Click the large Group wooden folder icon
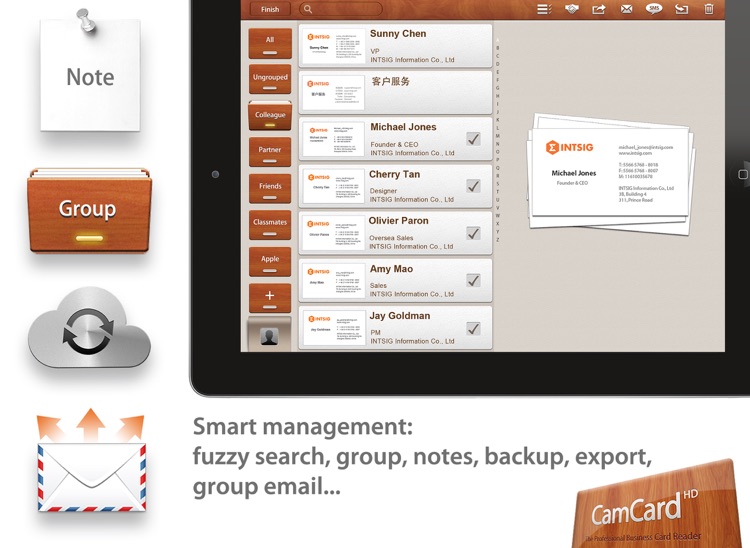The height and width of the screenshot is (548, 750). tap(89, 210)
